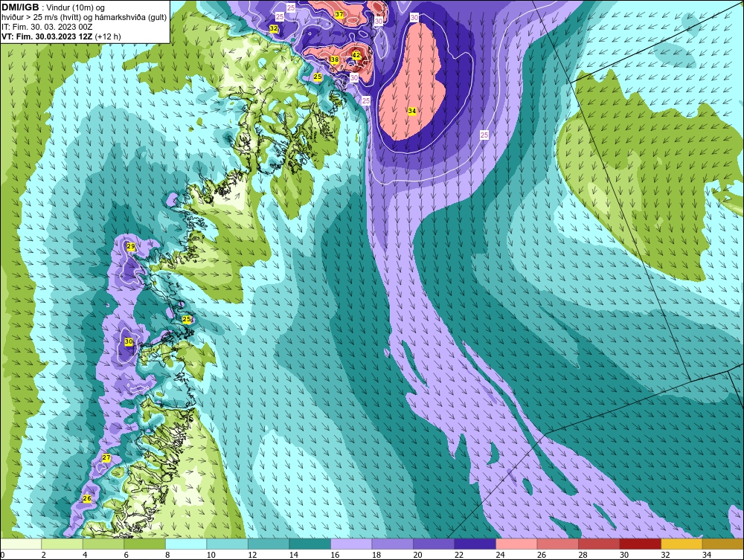Select the 26–28 m/s salmon red legend swatch
The image size is (744, 560).
pos(557,544)
